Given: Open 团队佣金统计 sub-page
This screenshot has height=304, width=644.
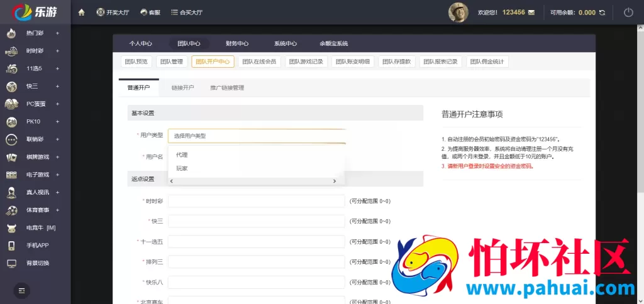Looking at the screenshot, I should (487, 62).
